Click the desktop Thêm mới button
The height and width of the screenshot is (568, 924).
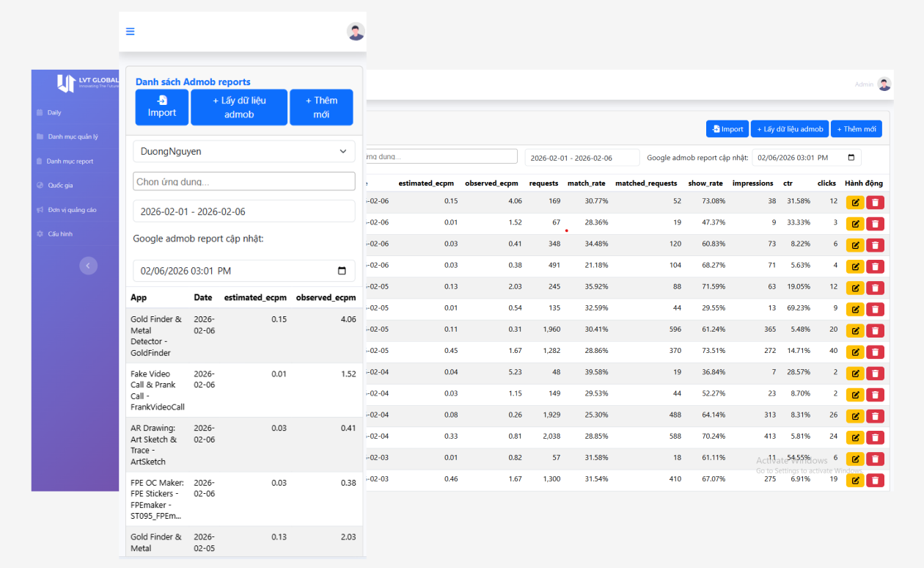pyautogui.click(x=856, y=129)
